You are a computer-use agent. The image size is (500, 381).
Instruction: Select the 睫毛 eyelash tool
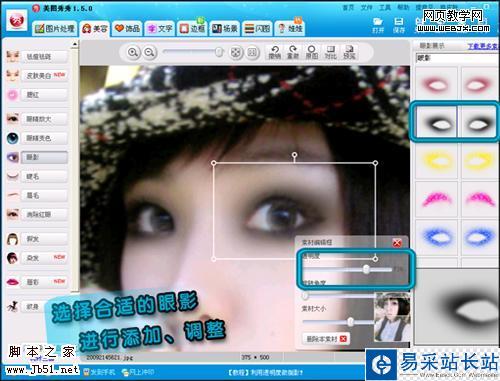38,176
